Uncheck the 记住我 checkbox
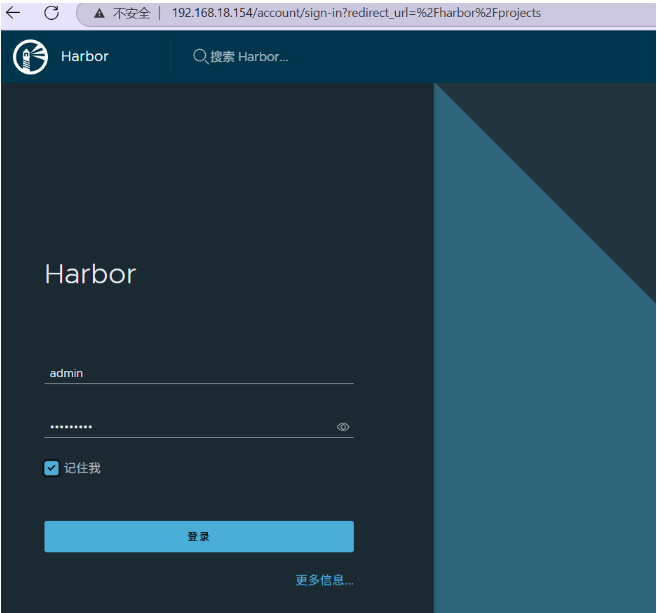Screen dimensions: 657x613 (52, 468)
